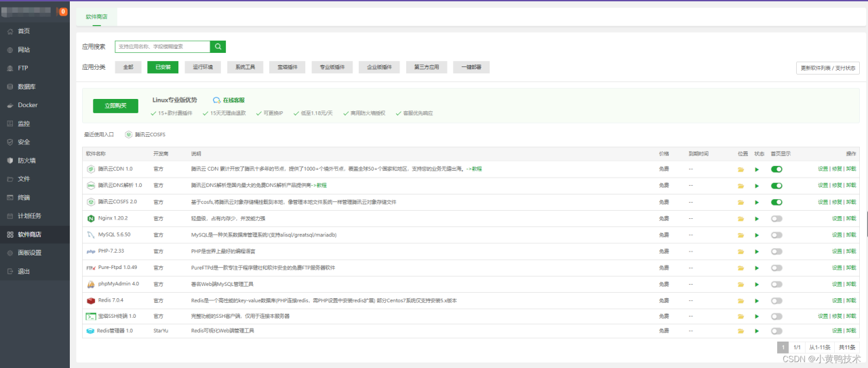868x368 pixels.
Task: Click folder icon for Redis 7.0.4 row
Action: (741, 300)
